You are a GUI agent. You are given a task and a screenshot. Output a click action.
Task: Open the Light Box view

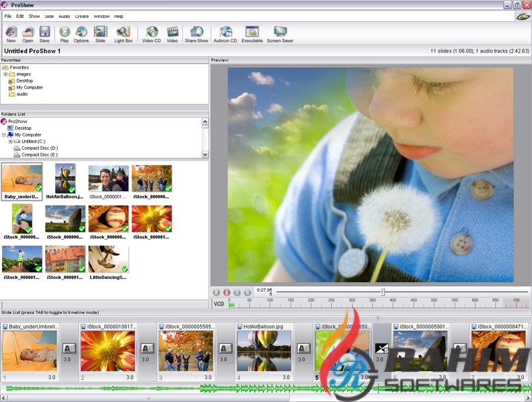pos(123,33)
